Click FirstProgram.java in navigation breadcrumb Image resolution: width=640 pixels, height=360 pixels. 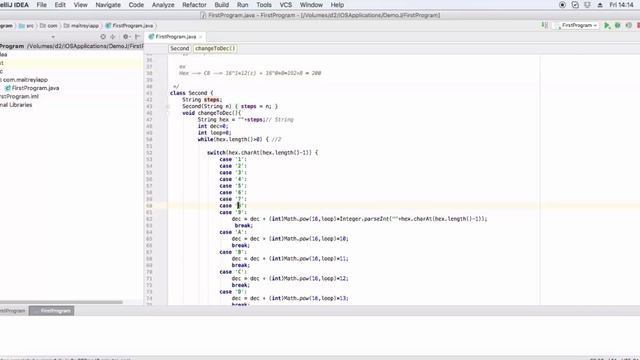tap(129, 26)
